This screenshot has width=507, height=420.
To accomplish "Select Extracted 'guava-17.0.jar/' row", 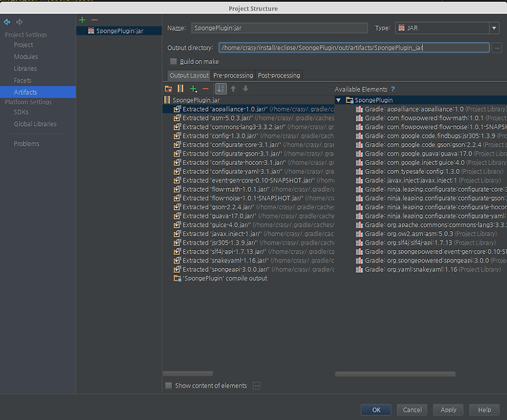I will pos(249,216).
